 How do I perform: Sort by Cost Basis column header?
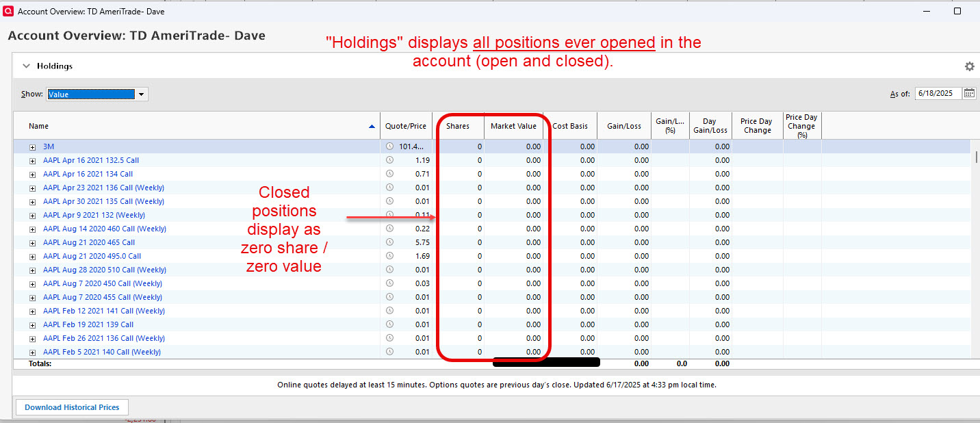570,126
